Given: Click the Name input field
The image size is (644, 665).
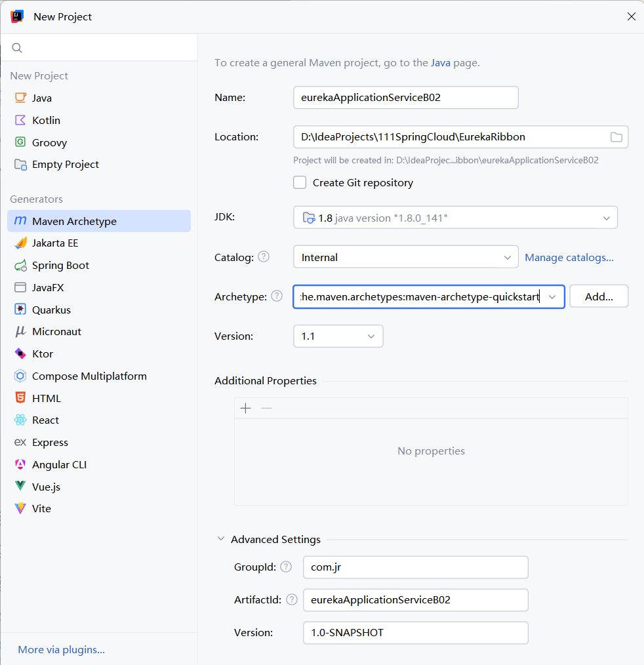Looking at the screenshot, I should coord(406,98).
